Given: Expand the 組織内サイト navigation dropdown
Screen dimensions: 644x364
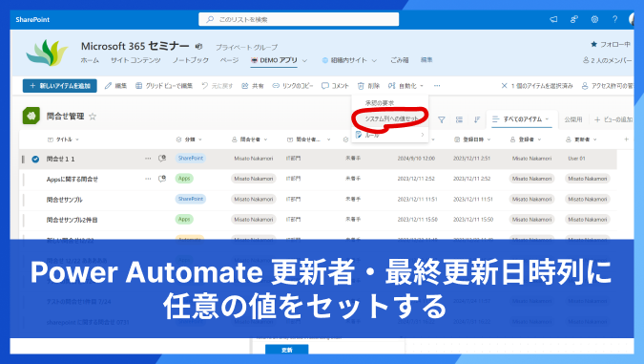Looking at the screenshot, I should coord(374,60).
